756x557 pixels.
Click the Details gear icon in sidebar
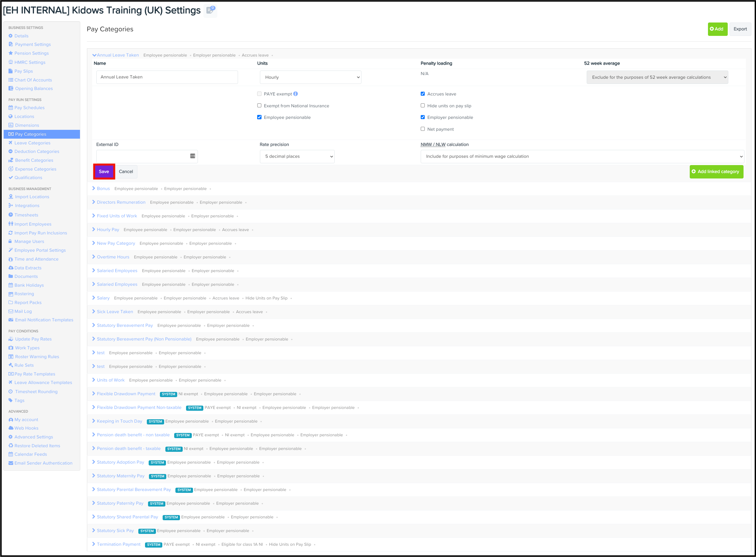pos(10,36)
